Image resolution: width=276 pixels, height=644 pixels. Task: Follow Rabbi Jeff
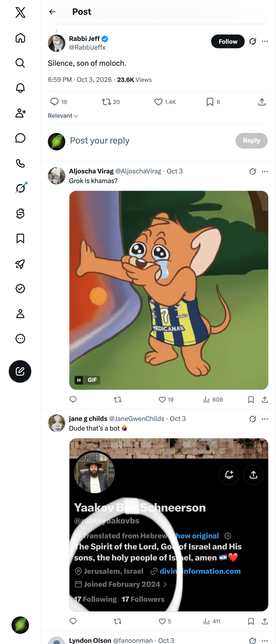click(x=228, y=41)
